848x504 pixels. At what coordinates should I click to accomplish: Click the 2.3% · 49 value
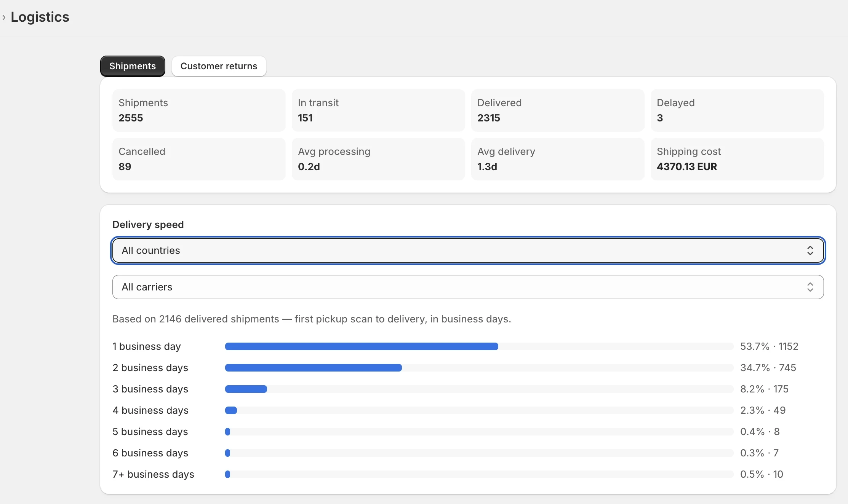tap(763, 410)
